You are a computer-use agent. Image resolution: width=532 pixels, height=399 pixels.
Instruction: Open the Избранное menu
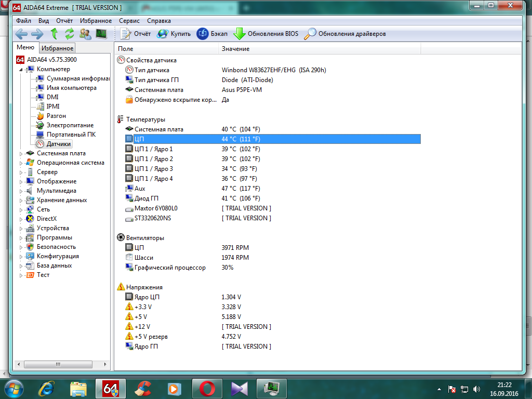[x=96, y=21]
